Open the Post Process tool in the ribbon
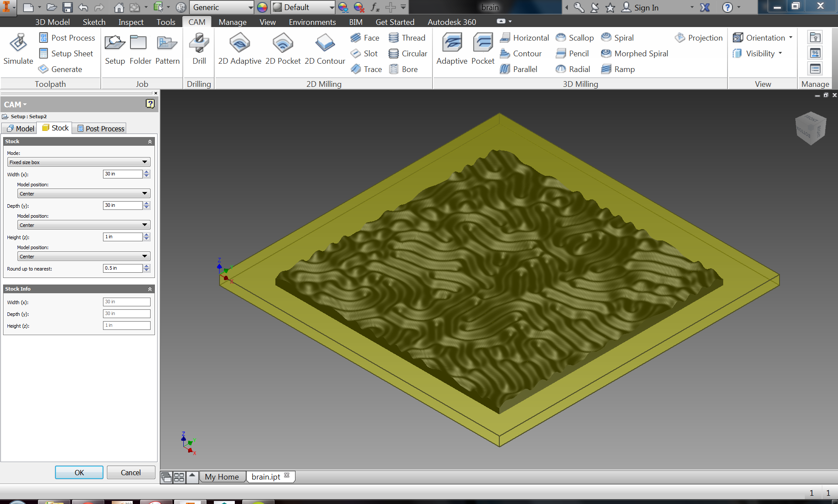The image size is (838, 504). point(67,38)
